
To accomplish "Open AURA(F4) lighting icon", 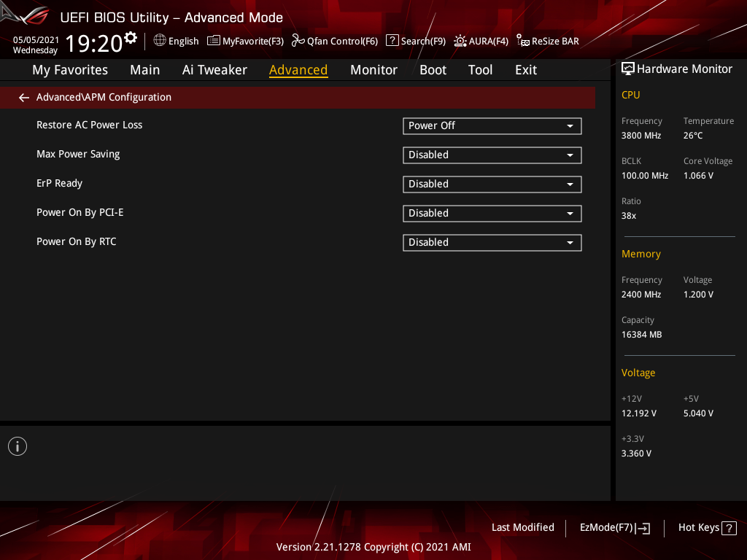I will (x=460, y=41).
